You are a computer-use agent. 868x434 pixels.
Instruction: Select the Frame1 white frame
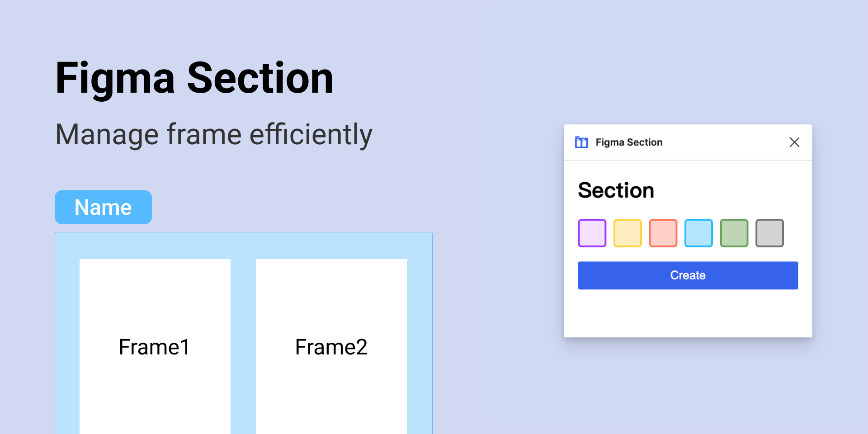(155, 346)
